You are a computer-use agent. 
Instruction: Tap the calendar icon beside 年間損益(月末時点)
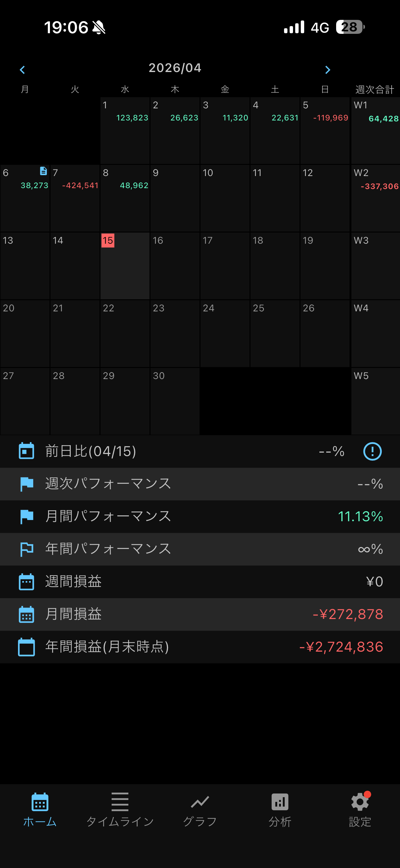click(26, 647)
